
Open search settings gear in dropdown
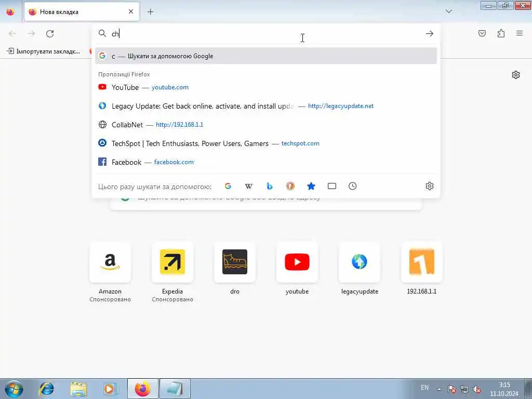(x=430, y=186)
